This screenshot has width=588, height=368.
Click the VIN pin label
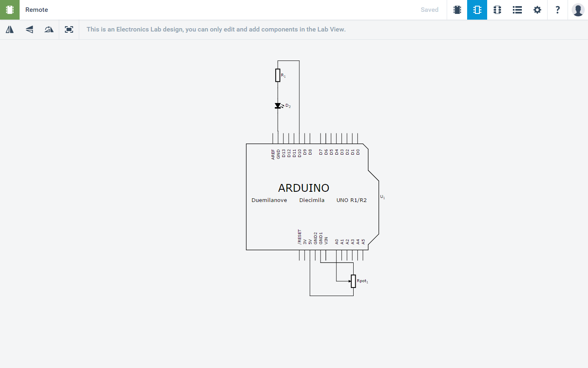pyautogui.click(x=326, y=241)
